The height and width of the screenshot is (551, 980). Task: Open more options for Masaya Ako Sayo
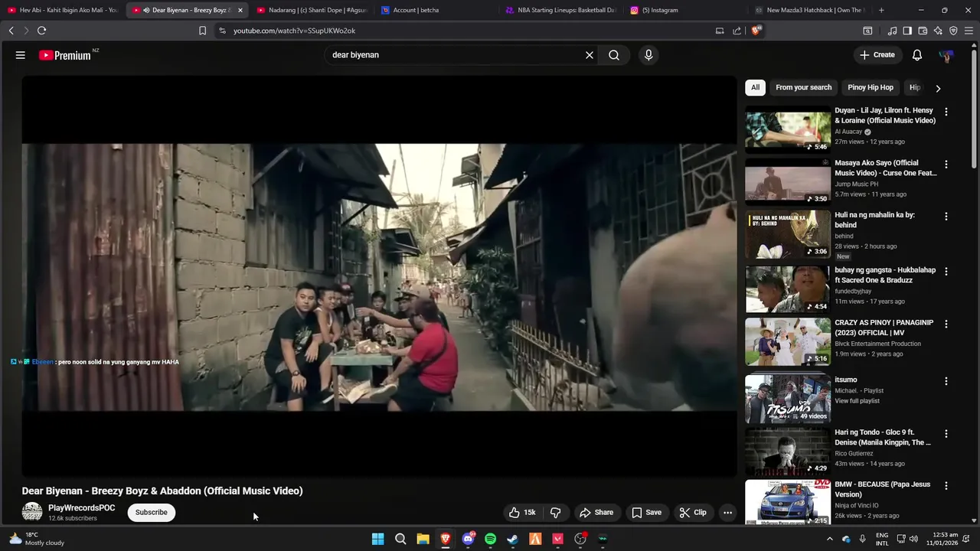click(x=946, y=165)
